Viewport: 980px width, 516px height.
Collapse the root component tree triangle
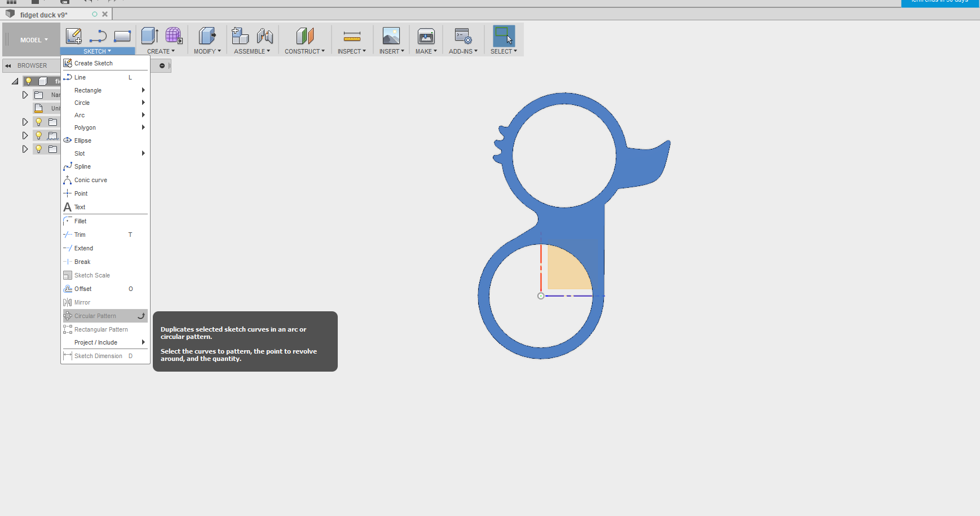tap(15, 81)
